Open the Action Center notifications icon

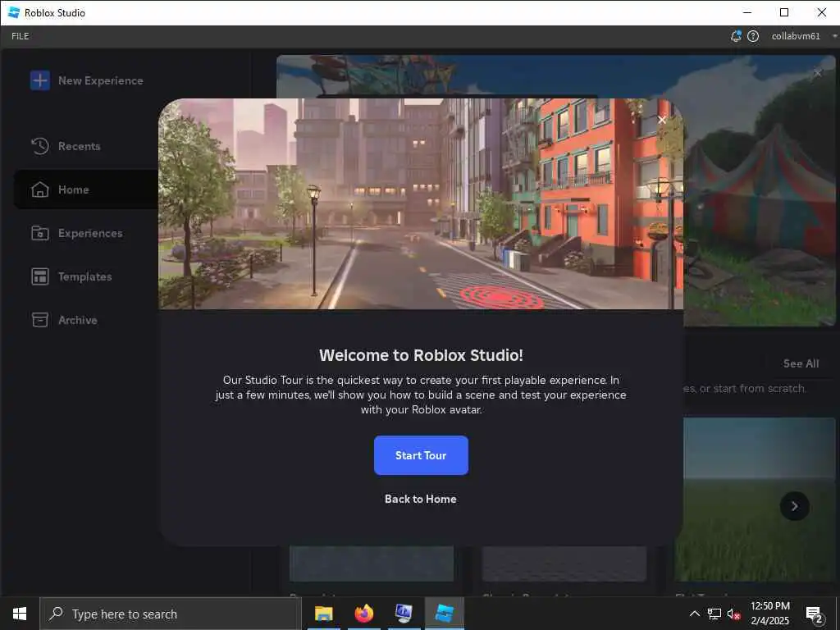point(815,614)
